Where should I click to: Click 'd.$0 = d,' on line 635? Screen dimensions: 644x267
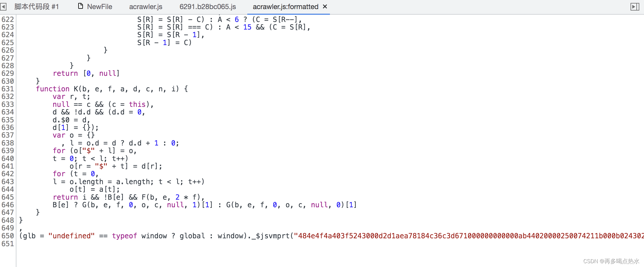(x=71, y=120)
